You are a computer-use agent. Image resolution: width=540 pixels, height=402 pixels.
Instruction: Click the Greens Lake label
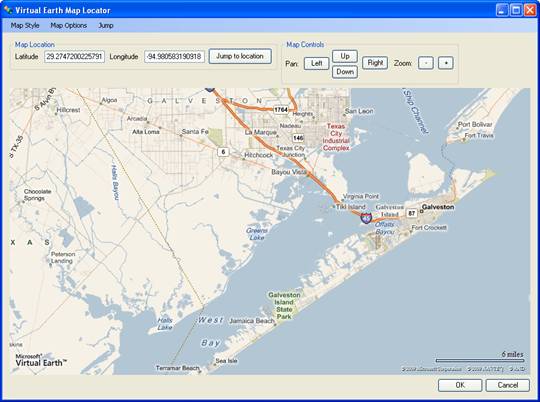257,234
